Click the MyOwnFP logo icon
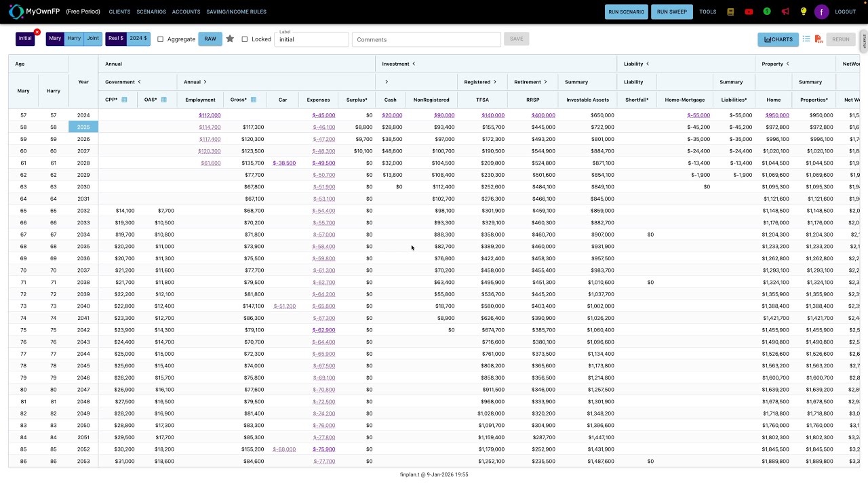 coord(16,12)
